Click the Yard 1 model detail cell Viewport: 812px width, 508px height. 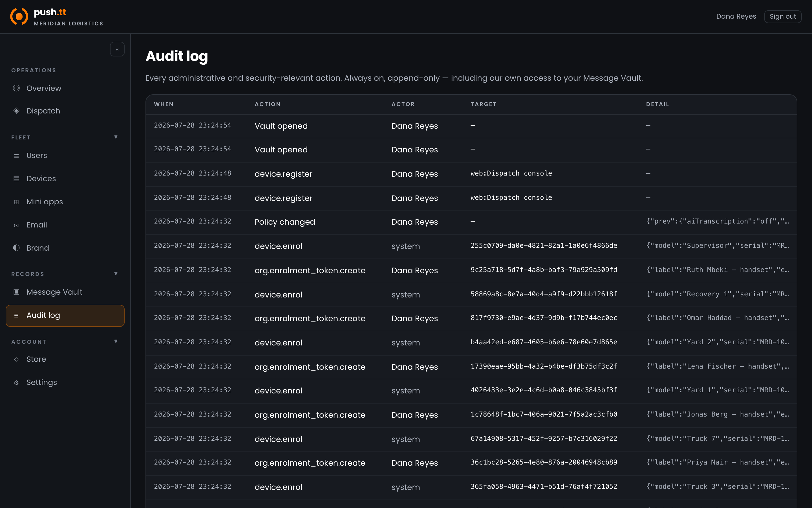point(717,390)
